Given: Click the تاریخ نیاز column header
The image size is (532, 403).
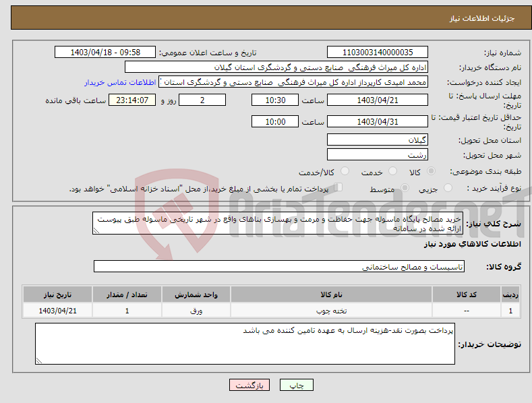Looking at the screenshot, I should click(58, 294).
